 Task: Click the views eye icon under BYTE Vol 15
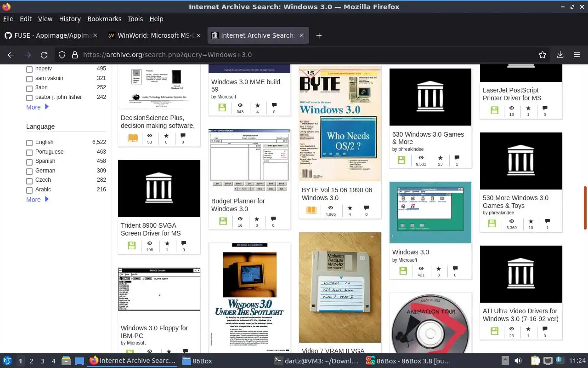click(x=330, y=208)
